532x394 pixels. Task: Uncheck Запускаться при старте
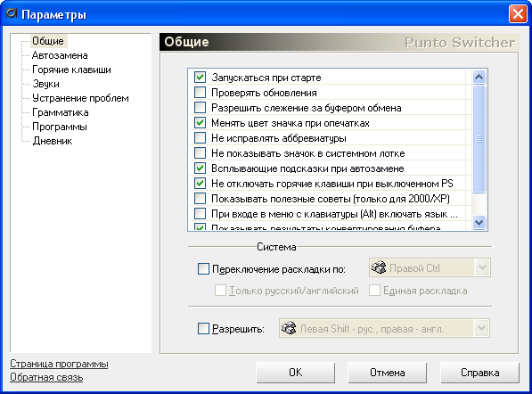(200, 78)
